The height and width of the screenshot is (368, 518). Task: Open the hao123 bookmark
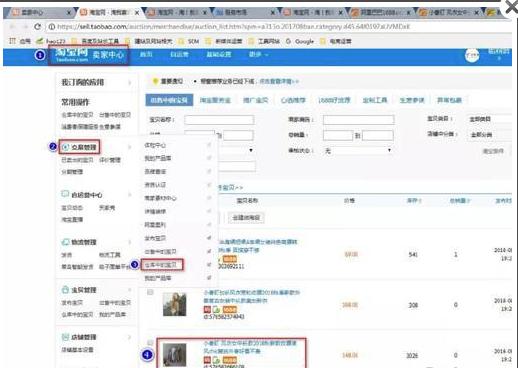click(51, 41)
